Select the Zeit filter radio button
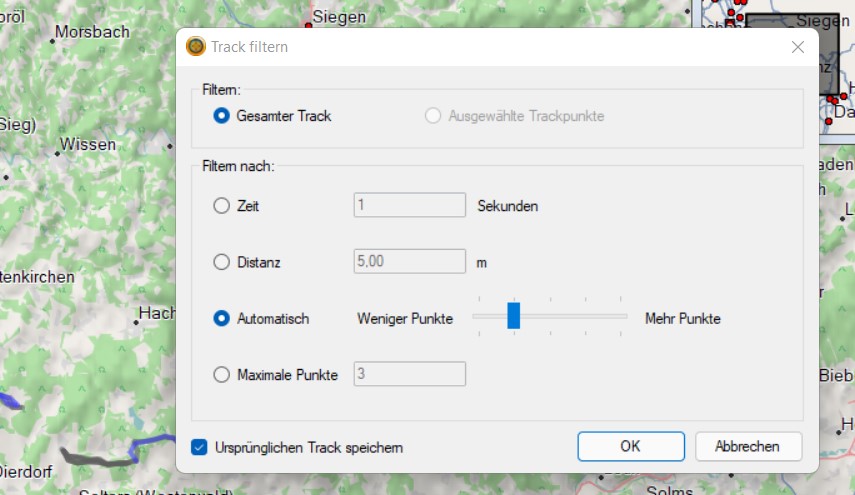The width and height of the screenshot is (855, 495). [x=222, y=206]
